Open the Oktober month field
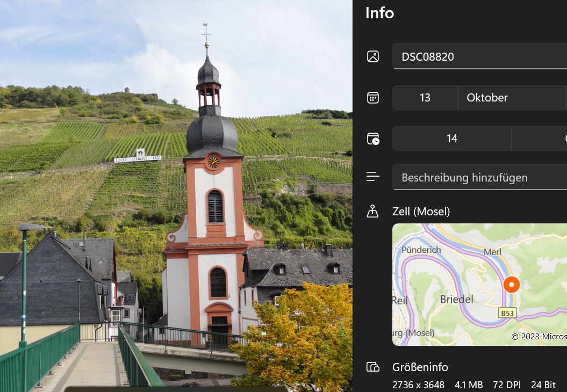567x392 pixels. pyautogui.click(x=511, y=98)
